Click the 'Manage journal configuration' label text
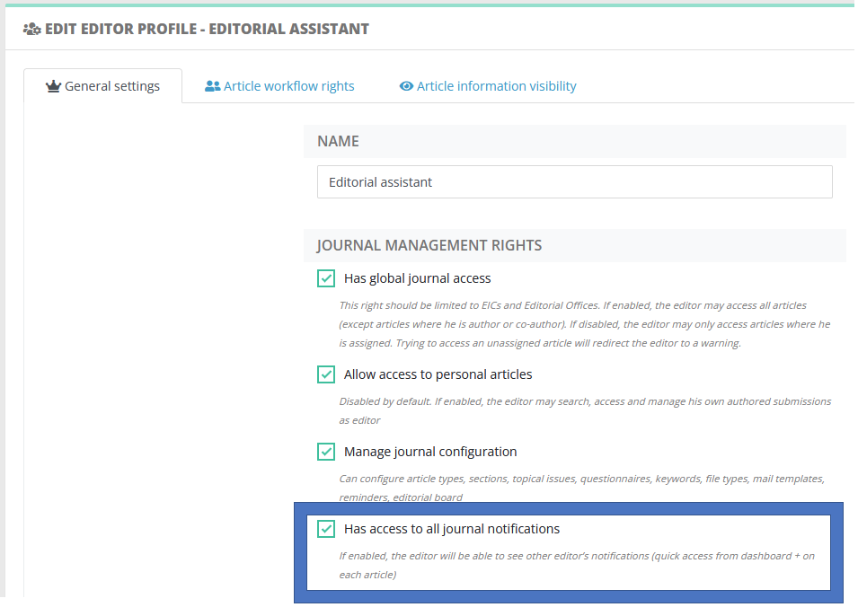The height and width of the screenshot is (616, 858). tap(430, 452)
